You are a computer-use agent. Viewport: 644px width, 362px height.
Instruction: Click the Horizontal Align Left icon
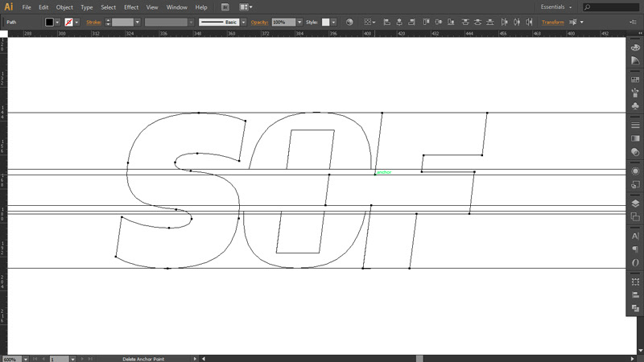pos(387,23)
